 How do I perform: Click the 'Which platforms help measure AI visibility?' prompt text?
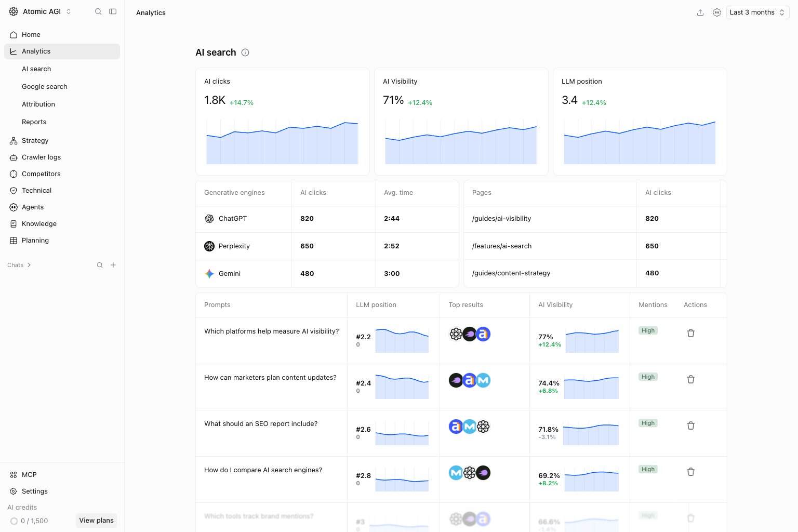(x=272, y=331)
